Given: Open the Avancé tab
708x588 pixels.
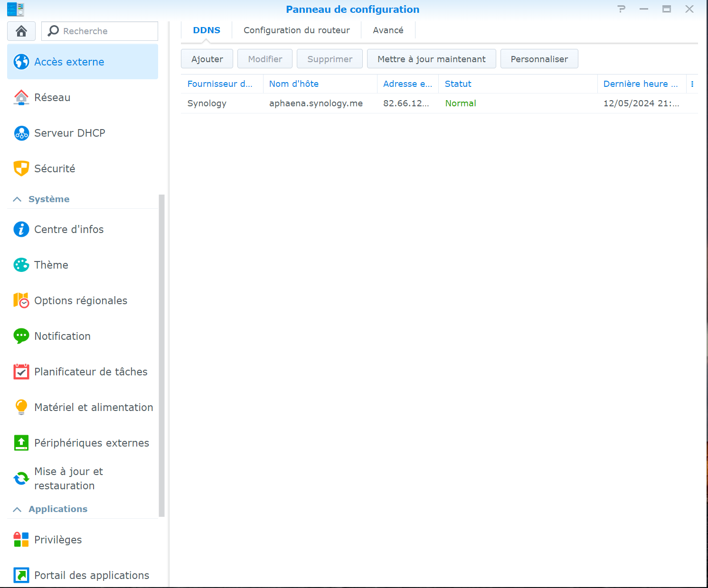Looking at the screenshot, I should (x=388, y=30).
